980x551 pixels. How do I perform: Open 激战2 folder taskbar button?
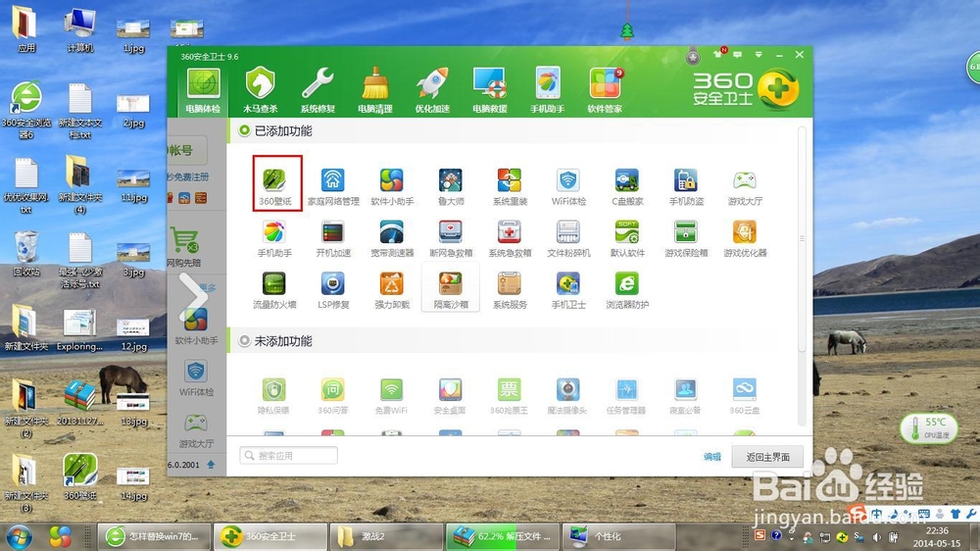click(386, 536)
